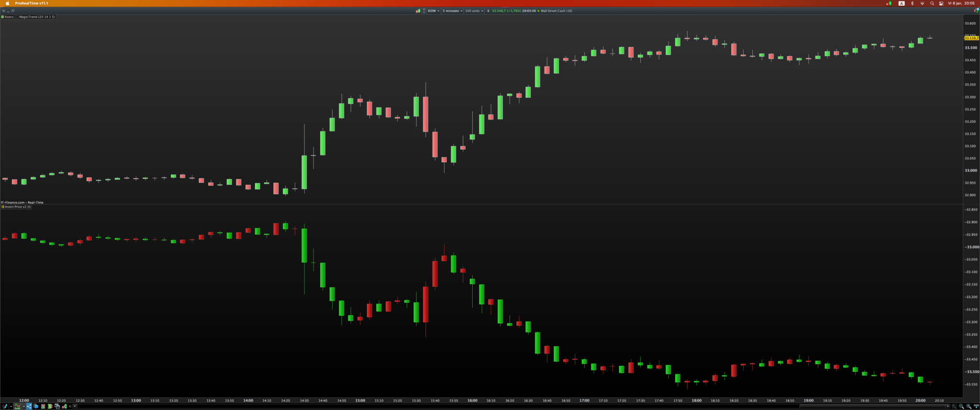Screen dimensions: 980x410
Task: Click the Invert Price v2 indicator label
Action: click(18, 207)
